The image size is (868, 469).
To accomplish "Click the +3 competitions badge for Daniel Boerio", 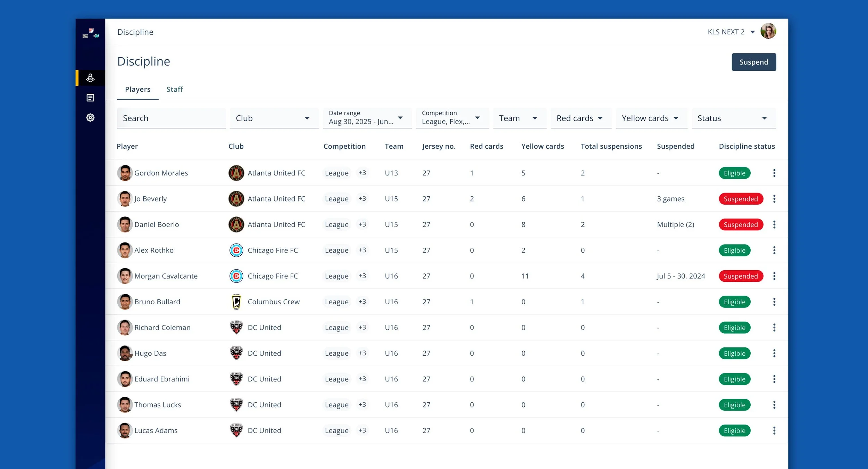I will [x=362, y=224].
